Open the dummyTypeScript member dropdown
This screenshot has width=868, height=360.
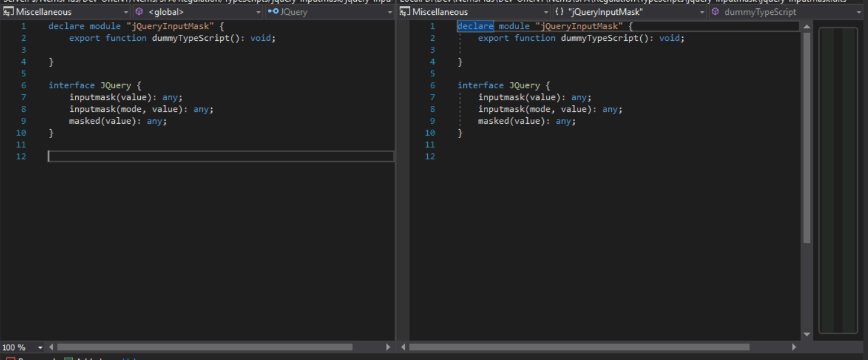tap(859, 12)
